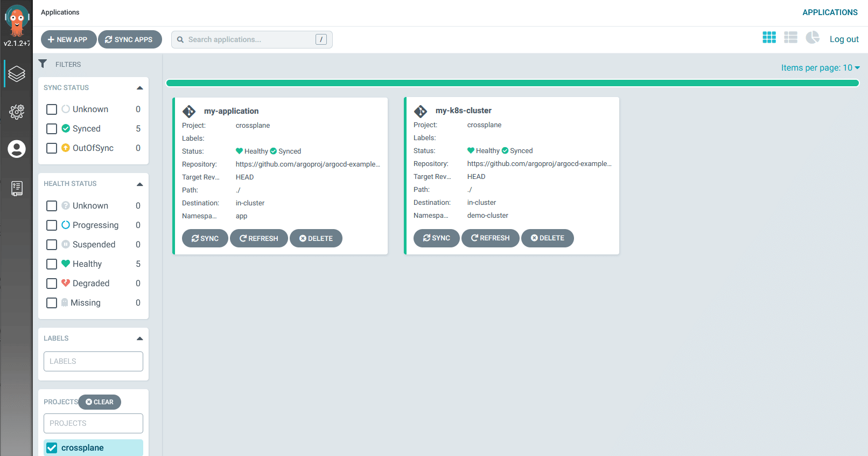Screen dimensions: 868x456
Task: Click Synced check icon in my-application card
Action: [x=274, y=151]
